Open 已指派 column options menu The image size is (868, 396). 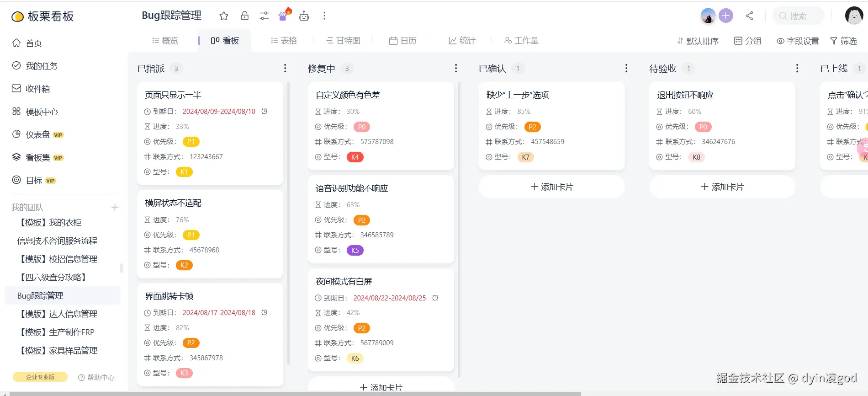coord(285,68)
